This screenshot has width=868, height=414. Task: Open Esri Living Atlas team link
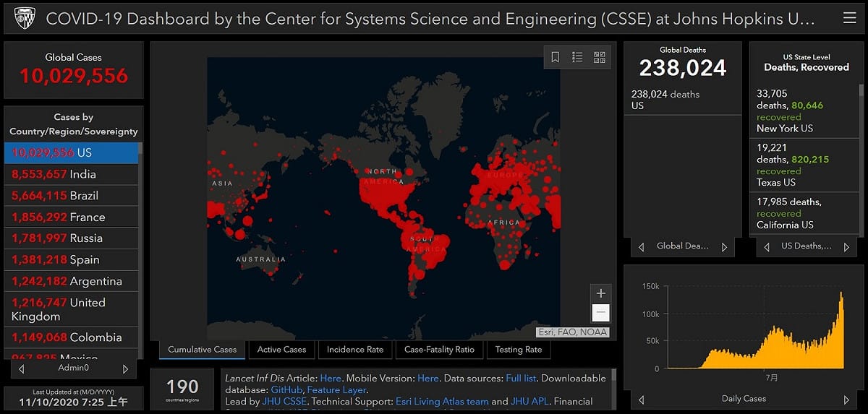pyautogui.click(x=442, y=401)
